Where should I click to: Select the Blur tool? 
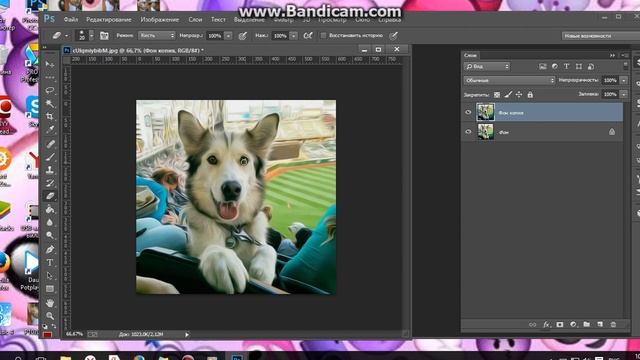(x=50, y=222)
